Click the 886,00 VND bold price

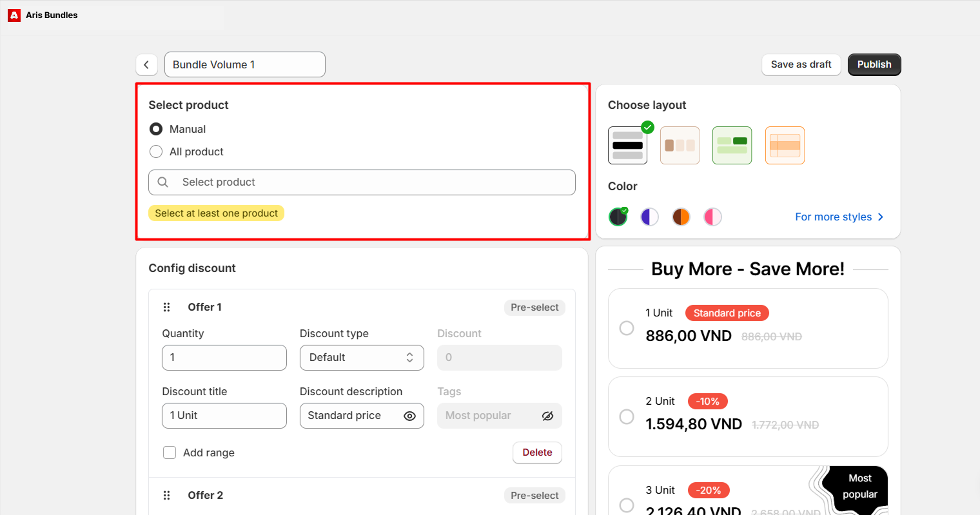689,336
